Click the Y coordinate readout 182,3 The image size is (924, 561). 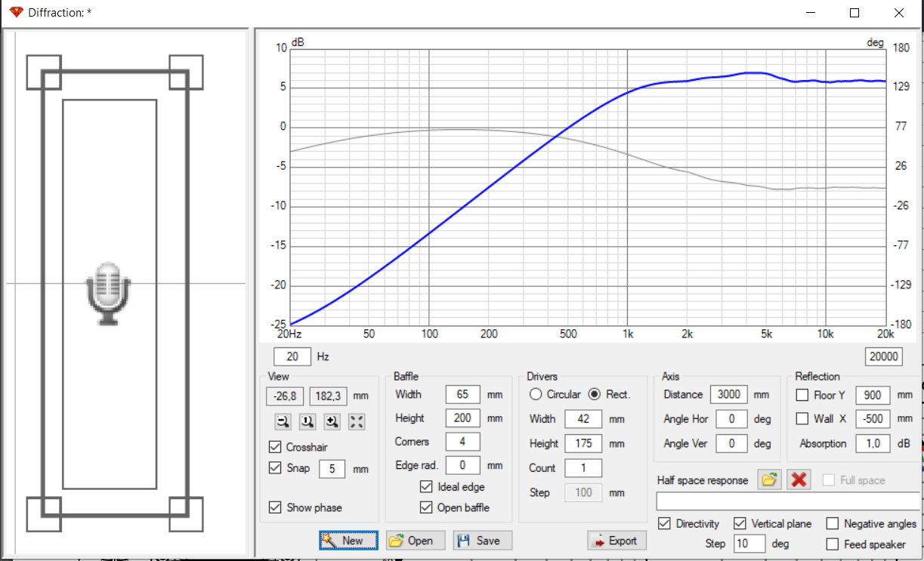tap(329, 395)
